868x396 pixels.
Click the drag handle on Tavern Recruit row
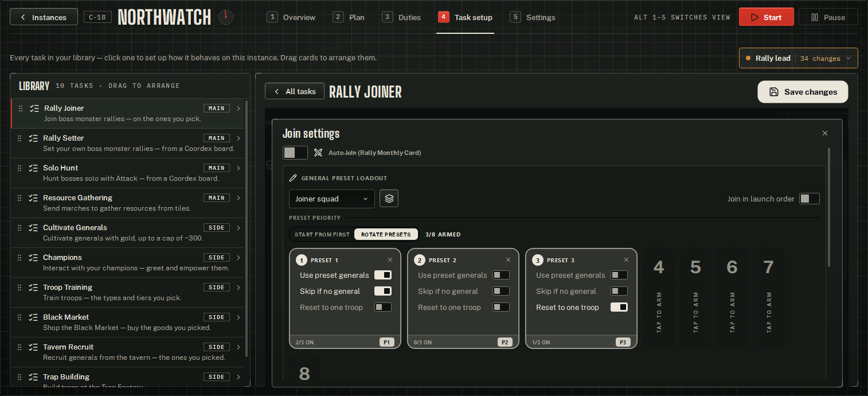20,347
